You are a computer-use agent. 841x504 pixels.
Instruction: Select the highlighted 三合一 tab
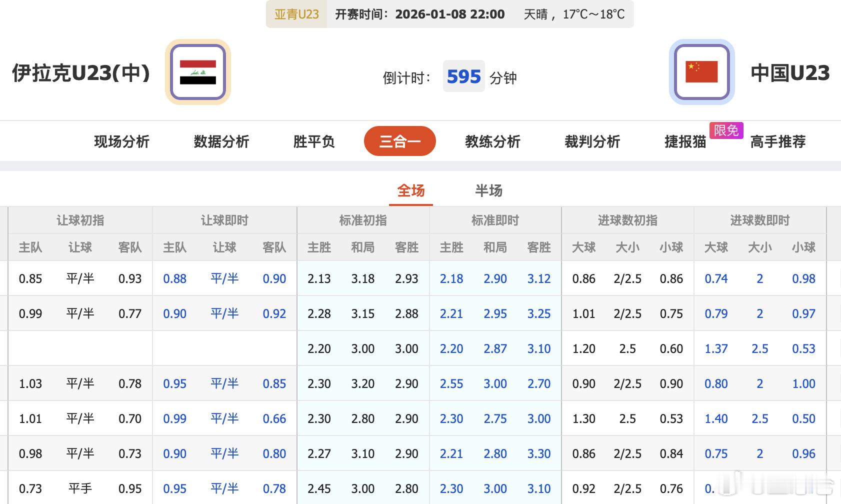coord(399,141)
